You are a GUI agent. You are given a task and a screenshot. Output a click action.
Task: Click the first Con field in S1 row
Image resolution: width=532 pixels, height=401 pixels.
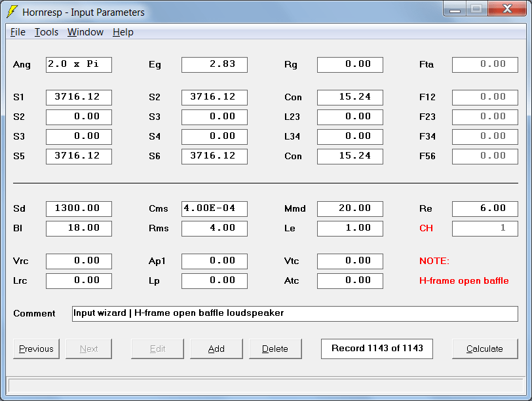pos(350,98)
